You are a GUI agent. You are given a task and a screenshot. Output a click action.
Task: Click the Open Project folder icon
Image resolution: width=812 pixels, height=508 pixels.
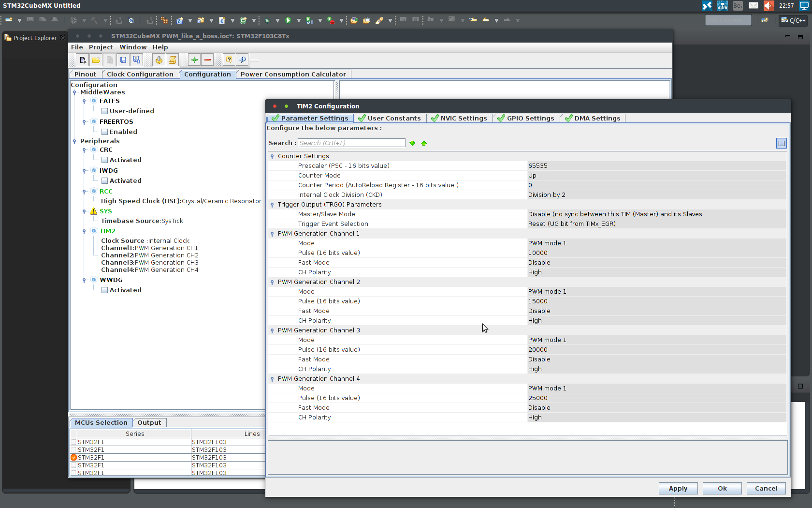point(96,60)
